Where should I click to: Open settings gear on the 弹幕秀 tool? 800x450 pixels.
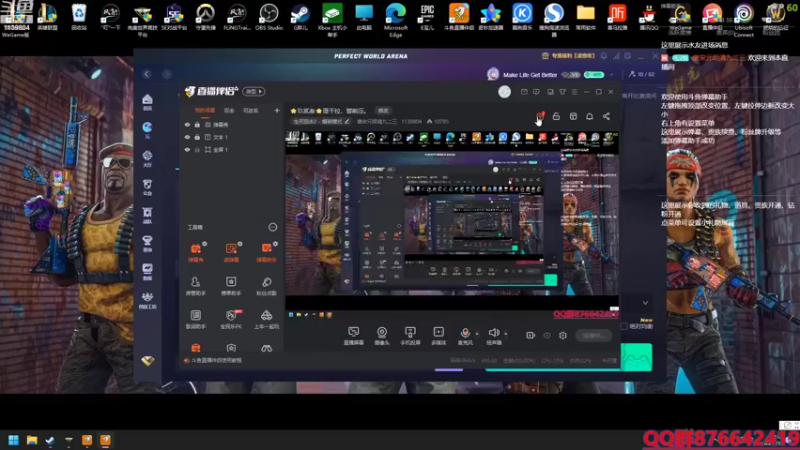pos(205,244)
